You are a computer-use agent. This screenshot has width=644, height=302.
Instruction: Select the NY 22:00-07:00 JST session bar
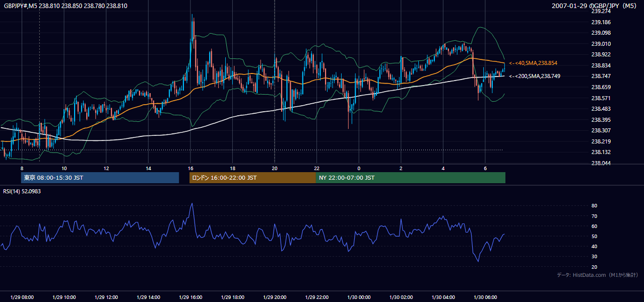[411, 178]
